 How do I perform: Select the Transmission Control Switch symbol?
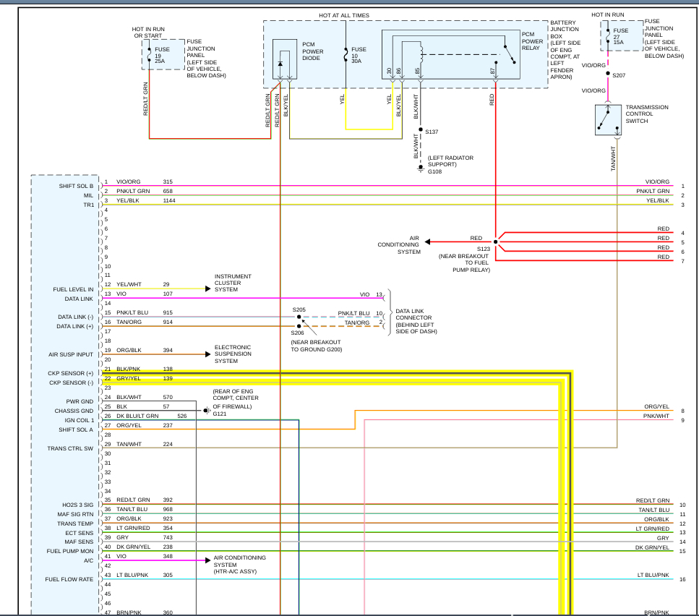608,119
